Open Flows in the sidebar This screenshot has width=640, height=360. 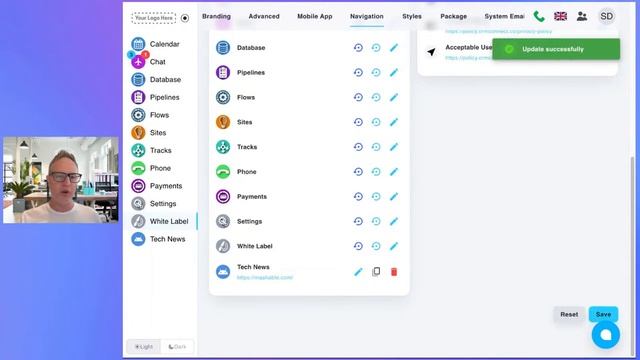pyautogui.click(x=150, y=115)
